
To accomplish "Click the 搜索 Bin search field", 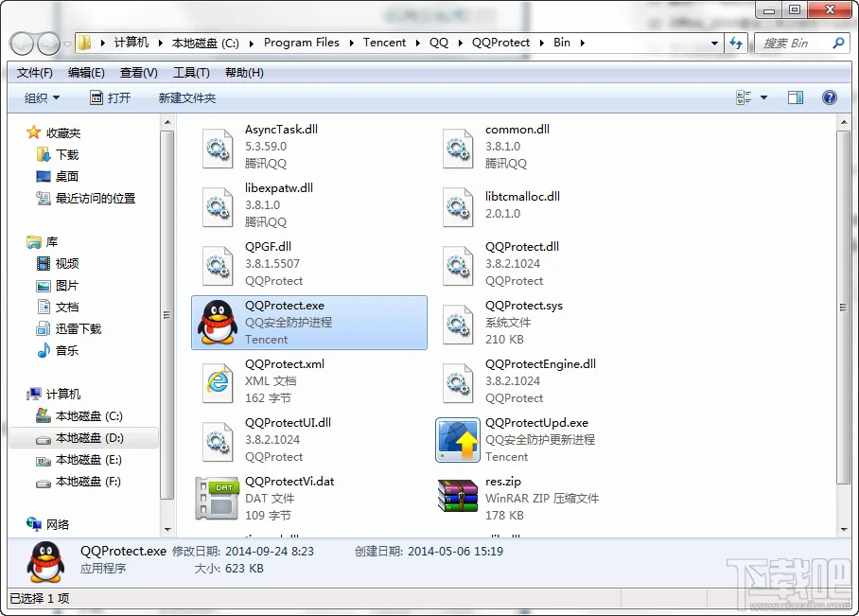I will click(x=795, y=43).
